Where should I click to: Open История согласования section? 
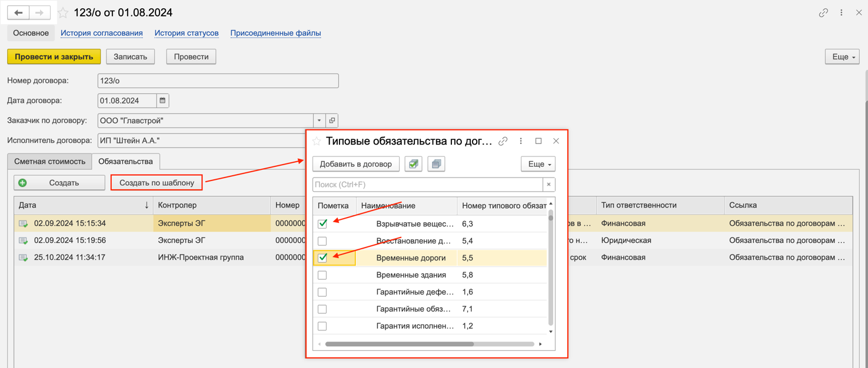[101, 33]
